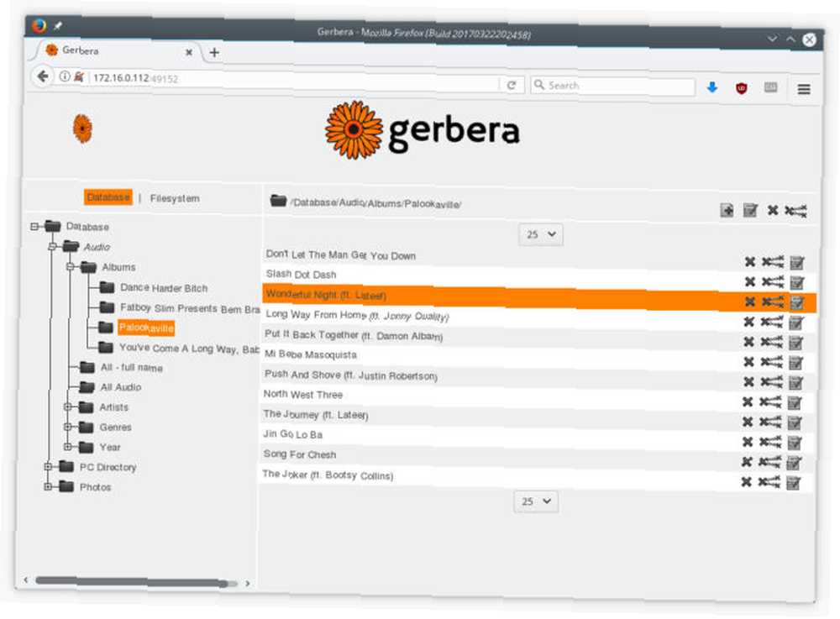Open the Firefox downloads arrow
This screenshot has width=840, height=619.
712,87
